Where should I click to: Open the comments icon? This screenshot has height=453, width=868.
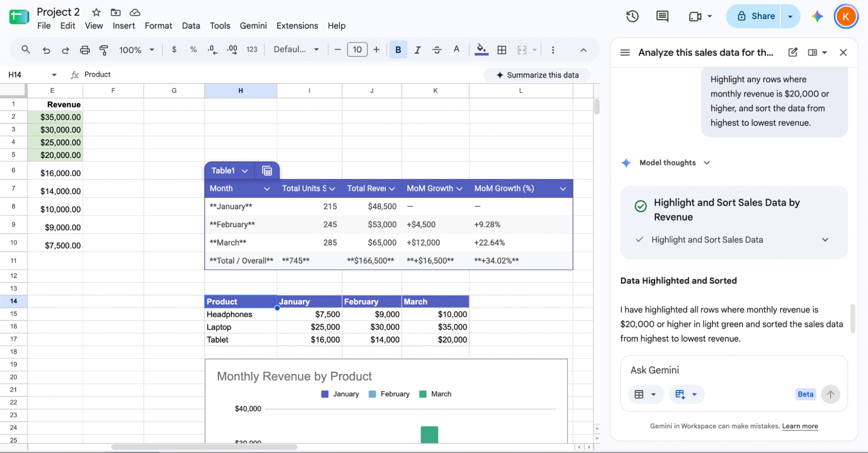pyautogui.click(x=662, y=17)
